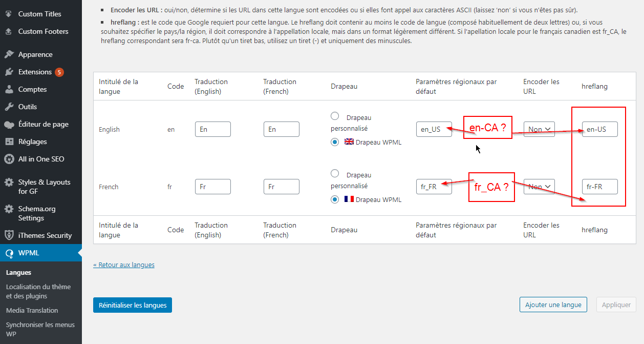The height and width of the screenshot is (344, 644).
Task: Click the English hreflang field
Action: pos(600,129)
